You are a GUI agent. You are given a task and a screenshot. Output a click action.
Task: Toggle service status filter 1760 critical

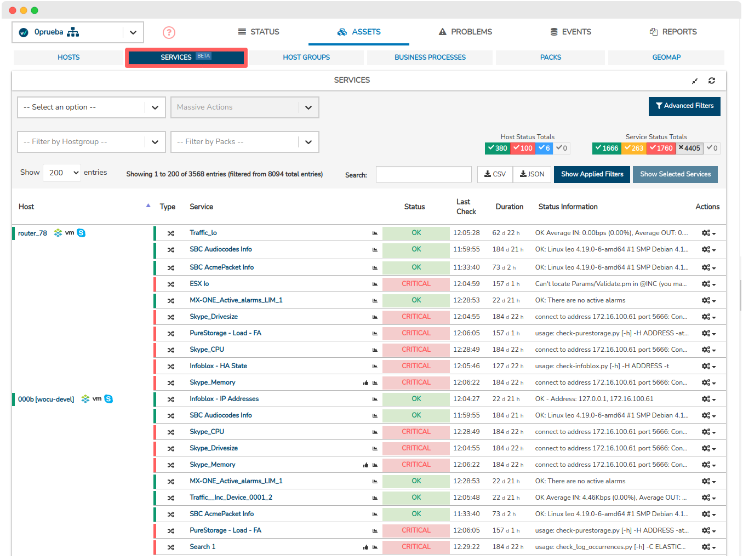point(661,148)
